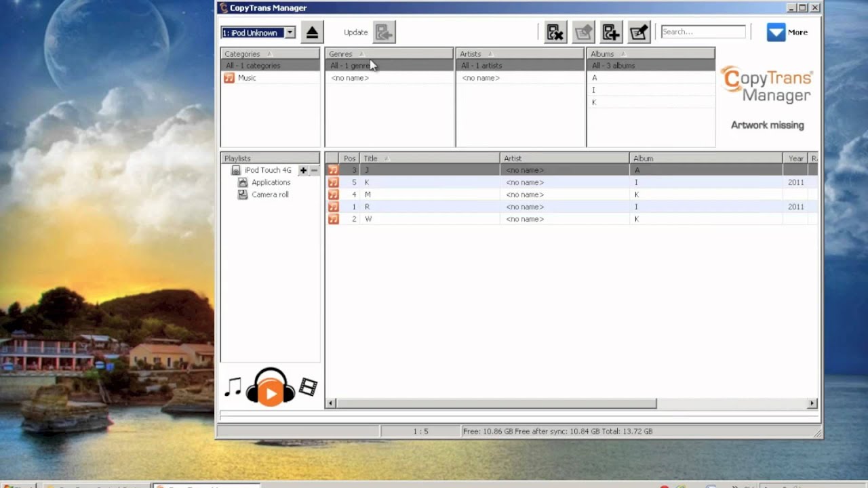Viewport: 868px width, 488px height.
Task: Remove playlist with the minus icon
Action: pos(314,170)
